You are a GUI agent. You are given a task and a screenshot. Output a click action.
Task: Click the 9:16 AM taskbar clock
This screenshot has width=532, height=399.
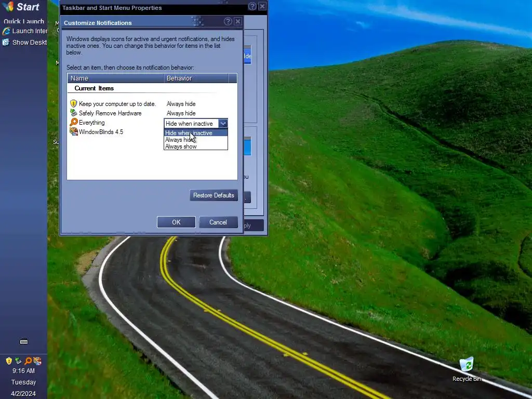tap(23, 371)
